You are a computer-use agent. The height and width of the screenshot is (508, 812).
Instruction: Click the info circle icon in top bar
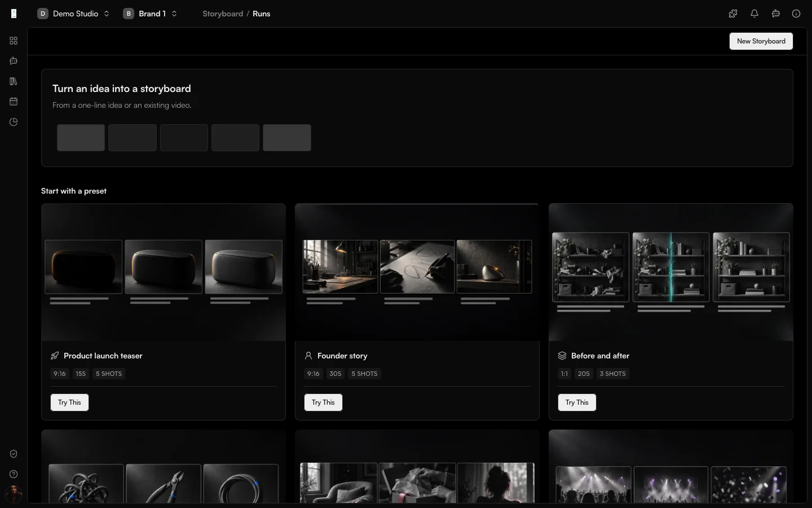coord(796,14)
